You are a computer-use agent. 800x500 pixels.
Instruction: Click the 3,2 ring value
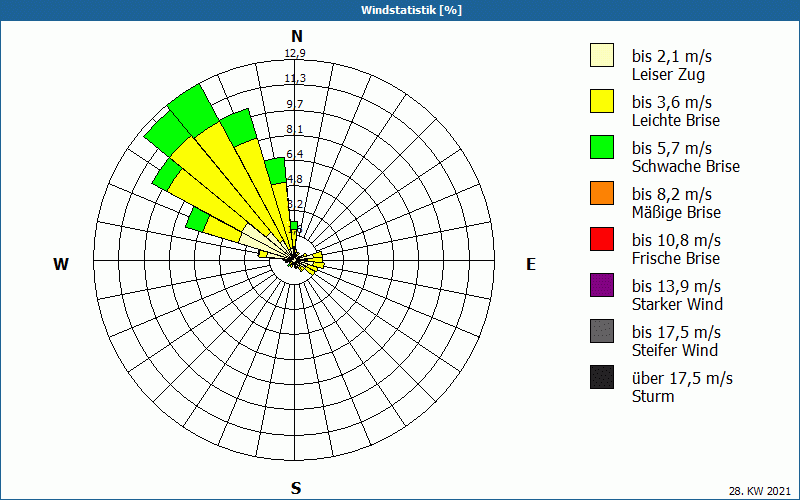pyautogui.click(x=295, y=204)
